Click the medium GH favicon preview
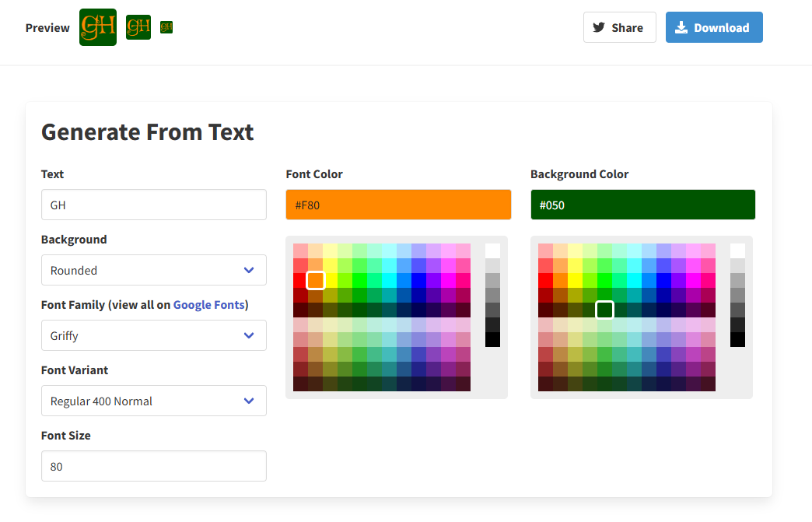The height and width of the screenshot is (522, 812). 138,27
